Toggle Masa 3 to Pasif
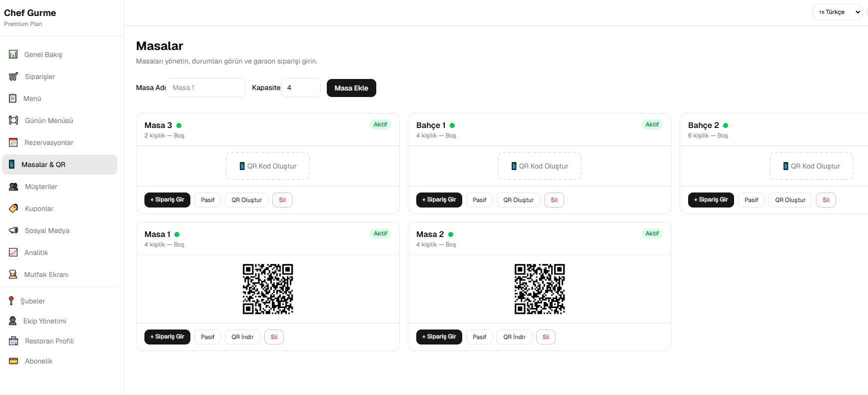The image size is (868, 395). coord(207,200)
